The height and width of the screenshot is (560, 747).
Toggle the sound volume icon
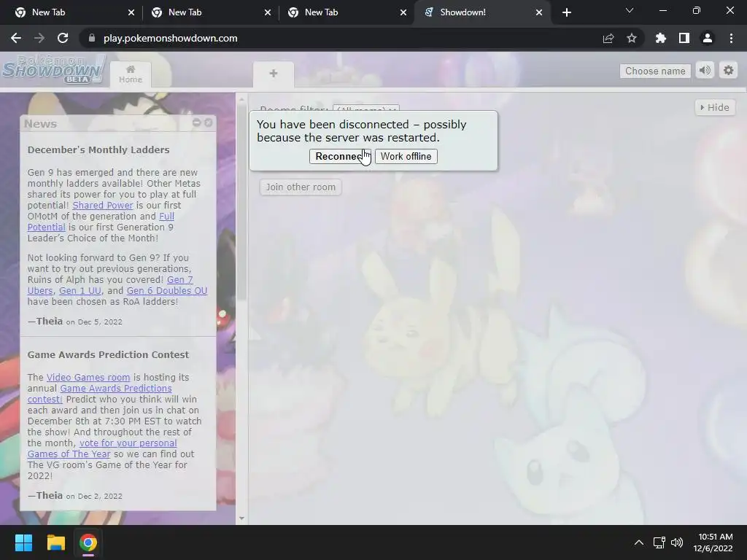click(705, 71)
